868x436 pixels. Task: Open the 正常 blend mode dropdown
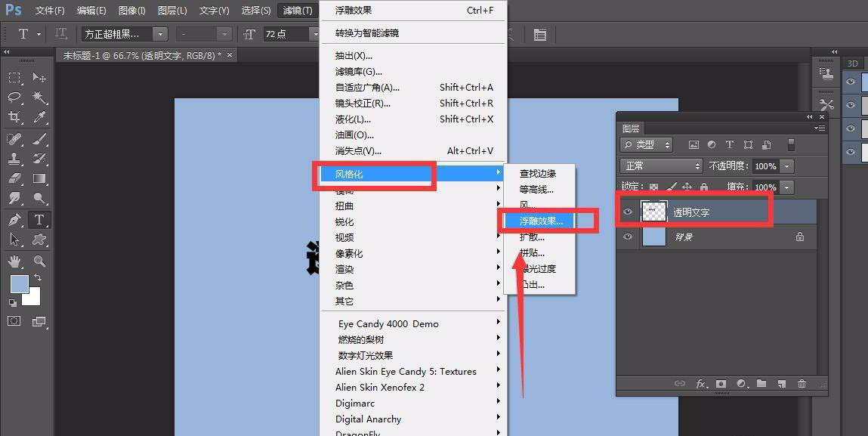[x=662, y=165]
